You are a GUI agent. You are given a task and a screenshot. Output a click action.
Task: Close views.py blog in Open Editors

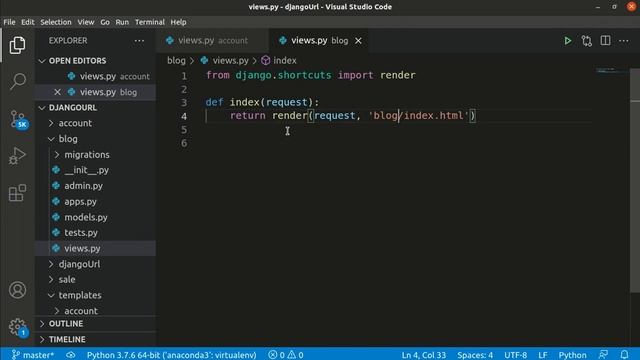(x=57, y=92)
